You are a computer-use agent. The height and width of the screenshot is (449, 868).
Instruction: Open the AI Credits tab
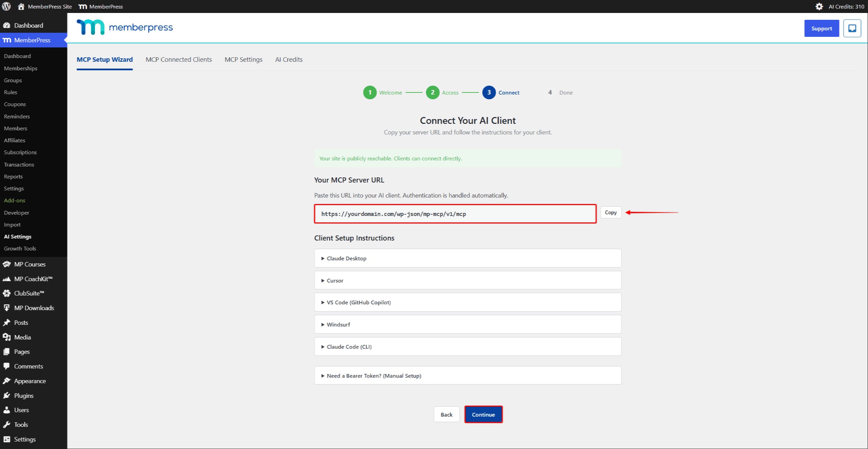pyautogui.click(x=289, y=59)
